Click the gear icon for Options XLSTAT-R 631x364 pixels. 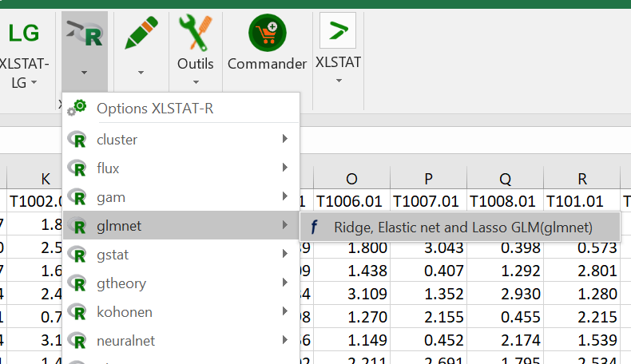click(78, 108)
